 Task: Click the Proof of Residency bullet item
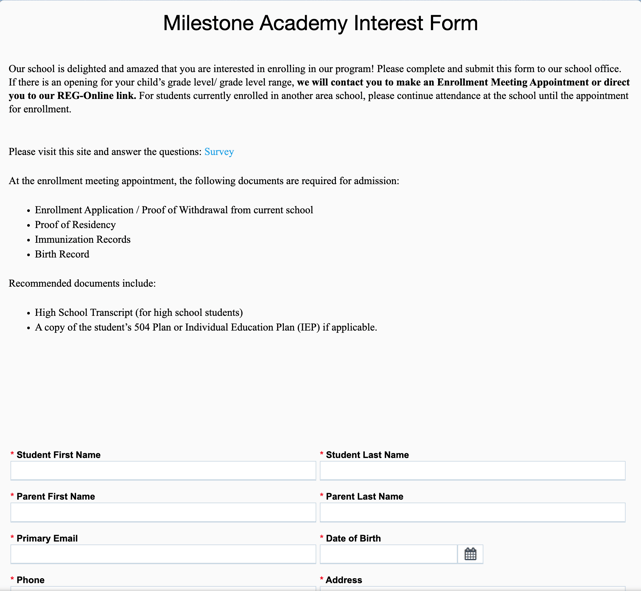(75, 225)
